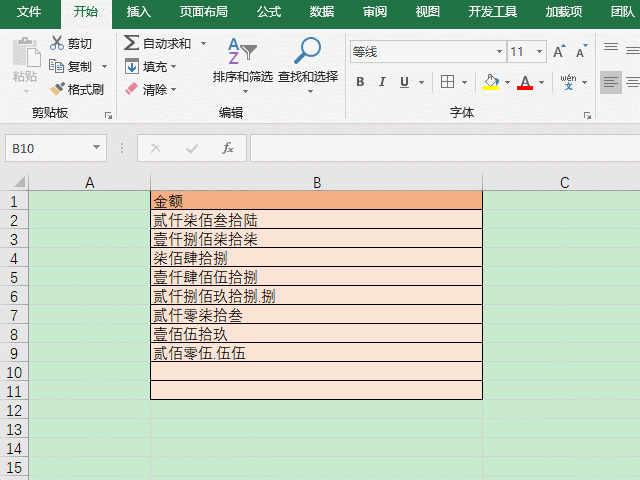Confirm formula entry with checkmark
Screen dimensions: 640x480
[192, 148]
